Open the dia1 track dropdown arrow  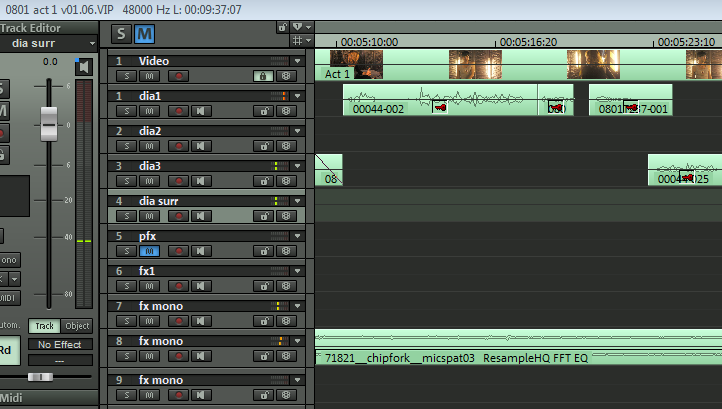297,96
